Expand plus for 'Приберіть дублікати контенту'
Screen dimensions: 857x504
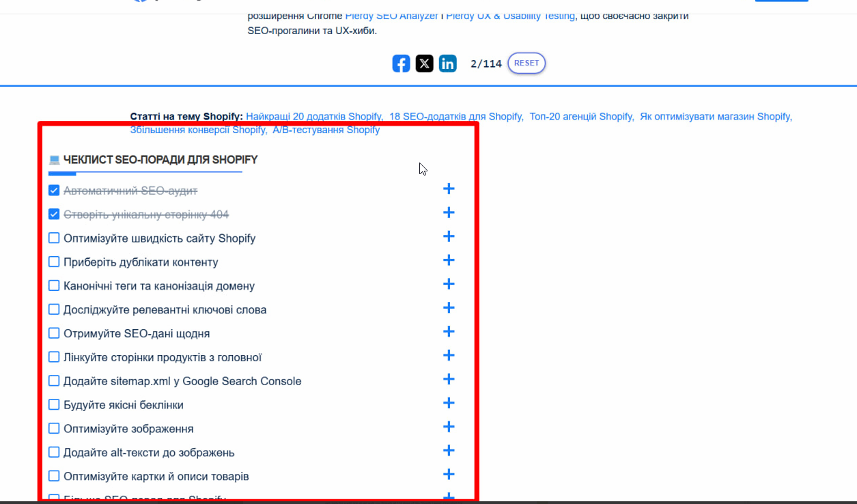(449, 260)
